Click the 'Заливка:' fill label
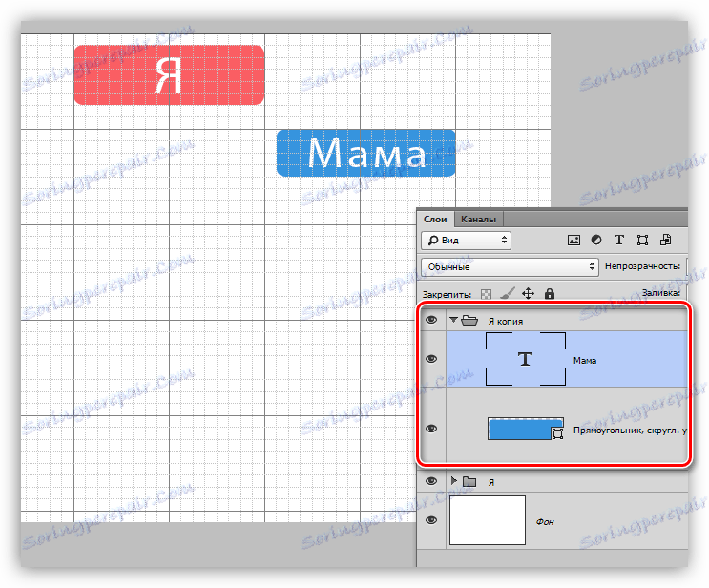 click(661, 293)
